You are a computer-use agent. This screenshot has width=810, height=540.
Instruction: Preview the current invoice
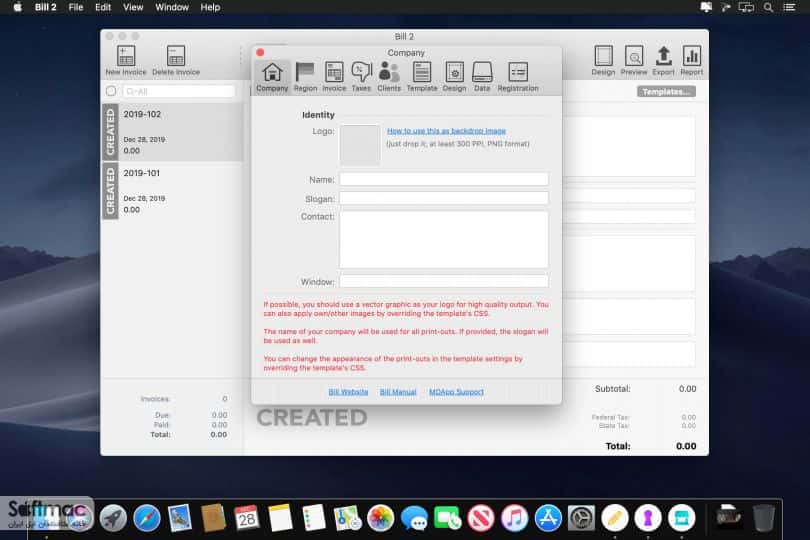[634, 60]
